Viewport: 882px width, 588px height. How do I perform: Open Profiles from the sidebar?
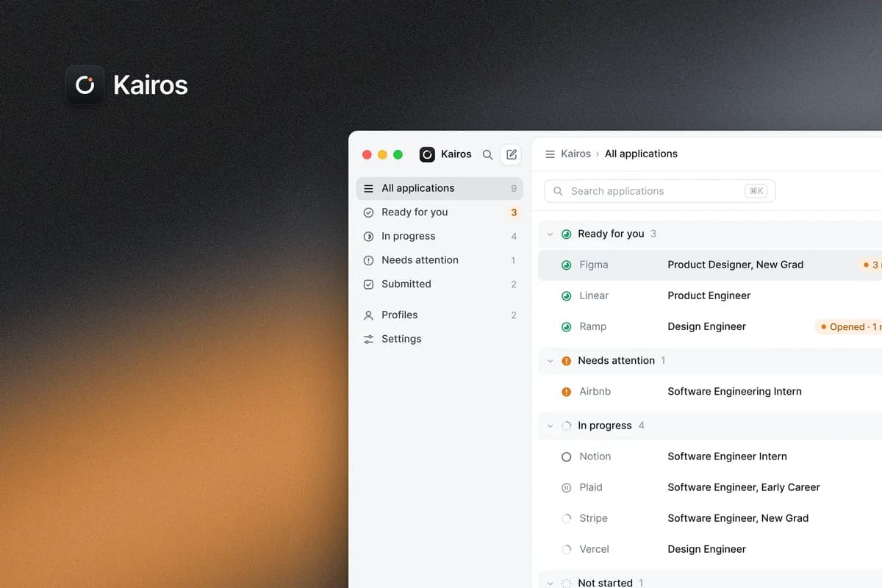point(440,315)
